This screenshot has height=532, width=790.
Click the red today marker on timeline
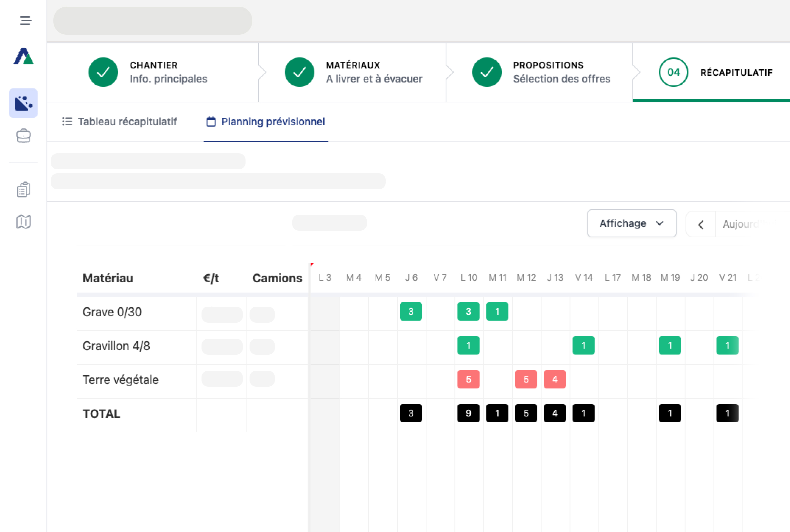[312, 264]
